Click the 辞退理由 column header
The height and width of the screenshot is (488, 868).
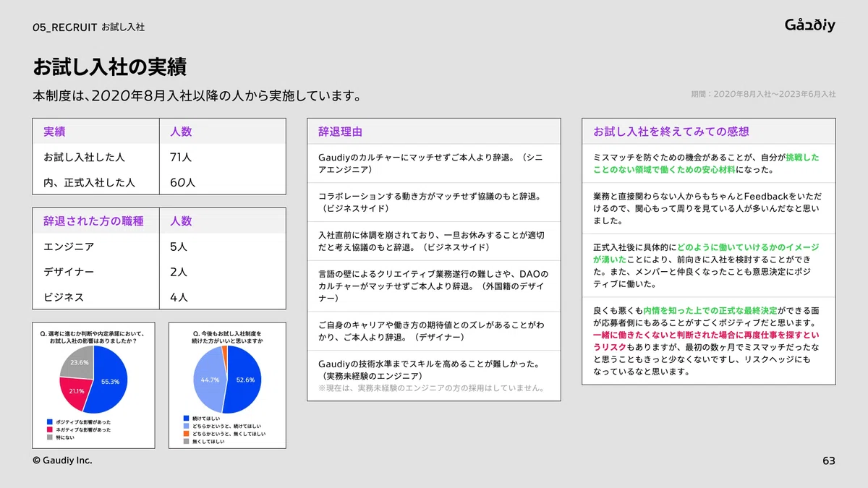point(340,132)
